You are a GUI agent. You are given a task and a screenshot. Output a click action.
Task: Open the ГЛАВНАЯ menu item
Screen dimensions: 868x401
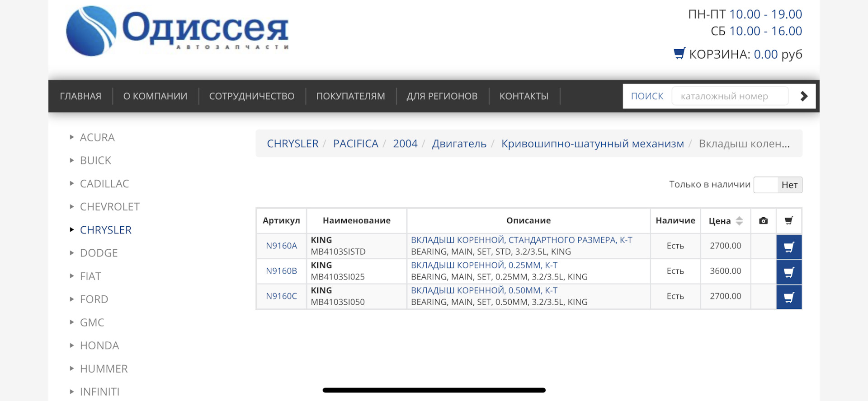80,96
